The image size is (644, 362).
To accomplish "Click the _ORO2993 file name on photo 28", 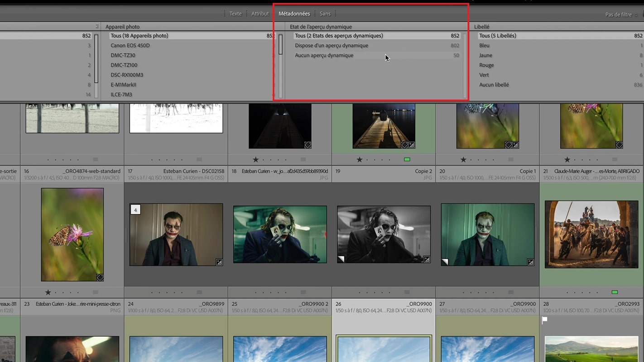I will click(x=627, y=304).
